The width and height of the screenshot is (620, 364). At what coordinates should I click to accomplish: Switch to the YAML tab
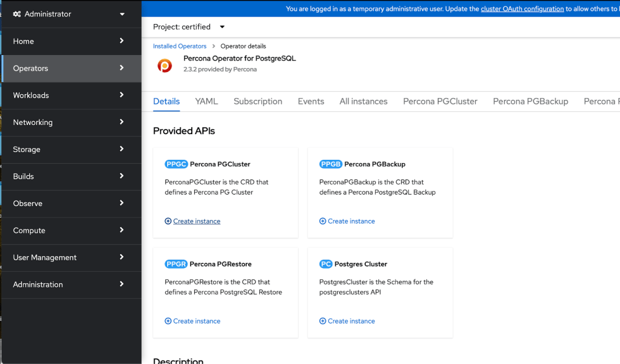pos(206,101)
